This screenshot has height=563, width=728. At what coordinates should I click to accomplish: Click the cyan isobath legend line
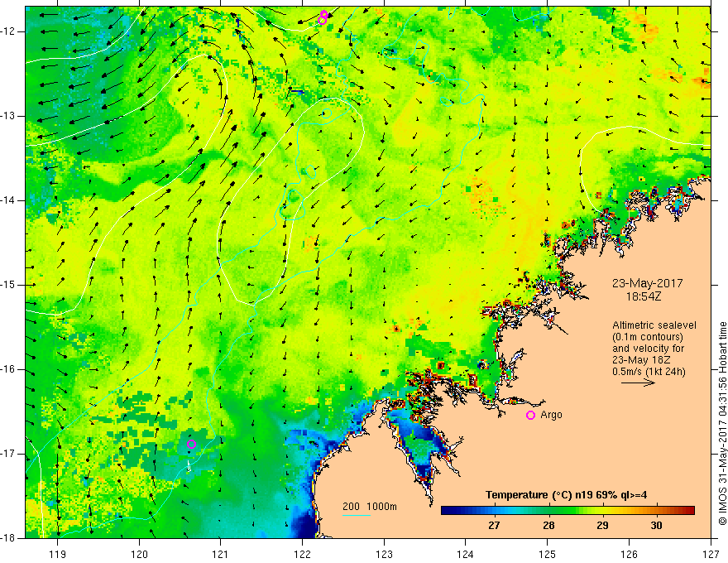click(x=357, y=515)
